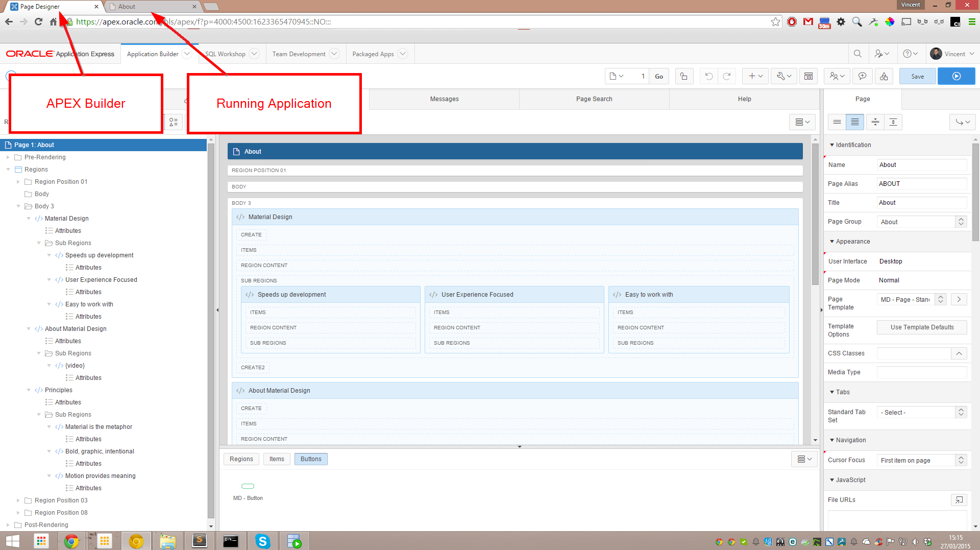
Task: Open the Utilities wrench menu
Action: [x=784, y=76]
